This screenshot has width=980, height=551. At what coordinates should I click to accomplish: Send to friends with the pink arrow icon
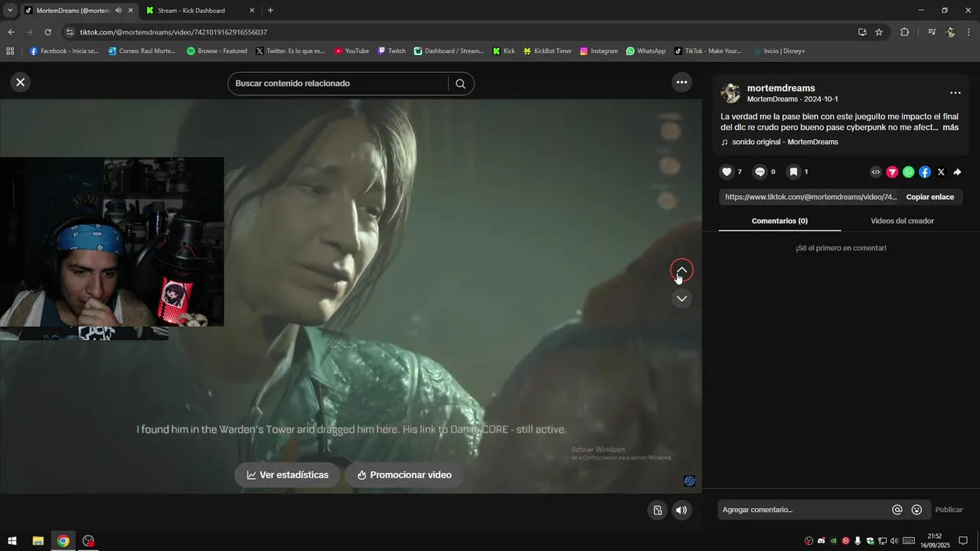tap(892, 172)
